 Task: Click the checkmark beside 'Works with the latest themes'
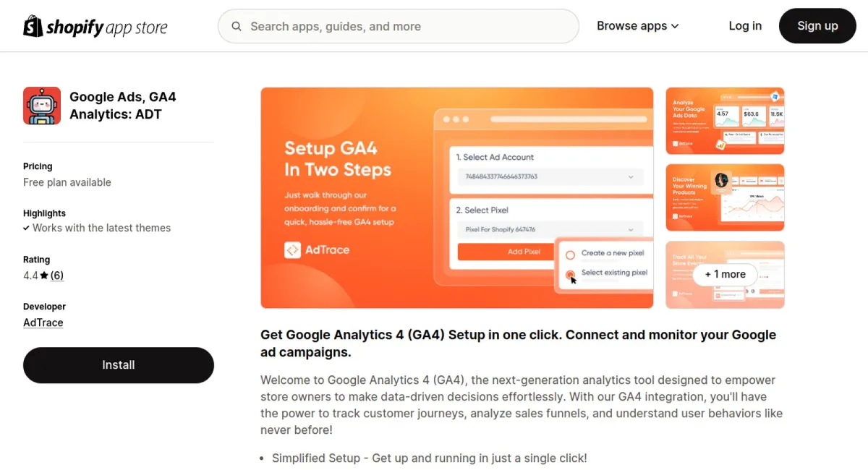pos(27,228)
